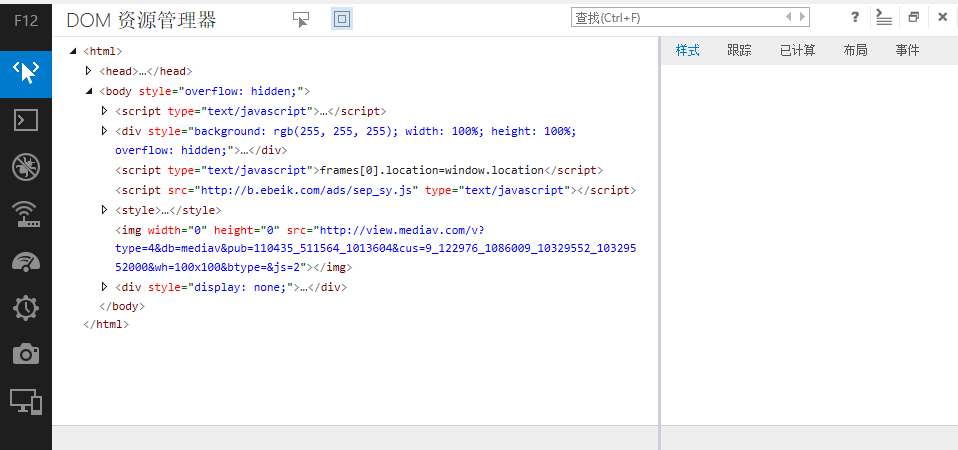
Task: Toggle the element box highlighting button
Action: tap(342, 19)
